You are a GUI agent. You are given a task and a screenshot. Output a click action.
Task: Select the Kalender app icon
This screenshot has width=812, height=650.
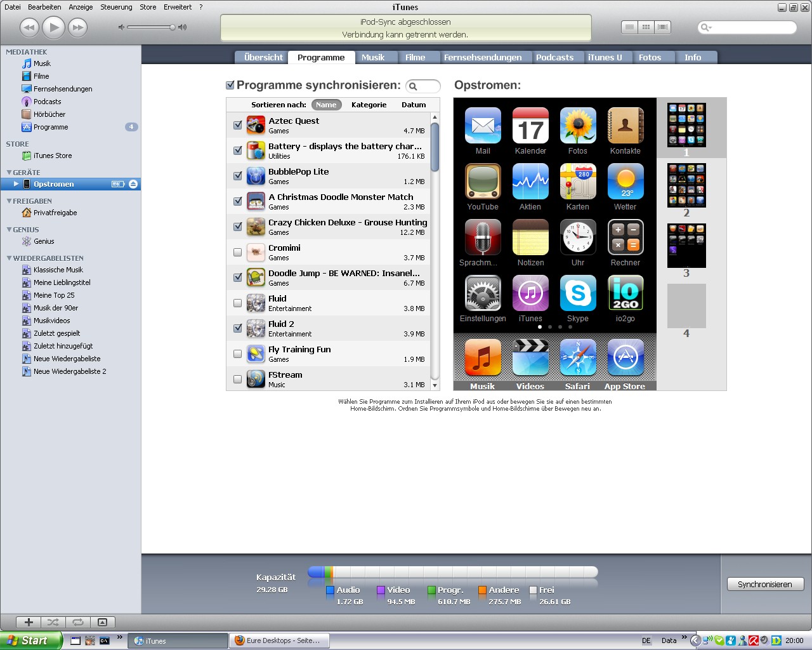530,126
